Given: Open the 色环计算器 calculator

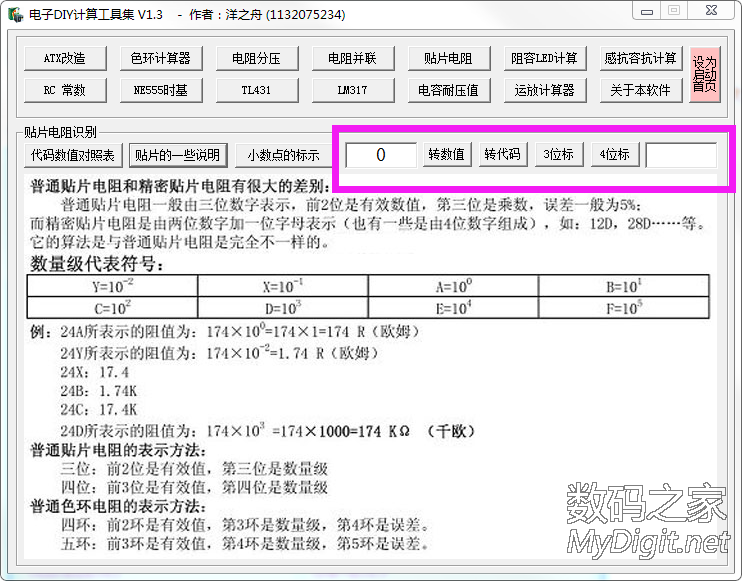Looking at the screenshot, I should (161, 58).
